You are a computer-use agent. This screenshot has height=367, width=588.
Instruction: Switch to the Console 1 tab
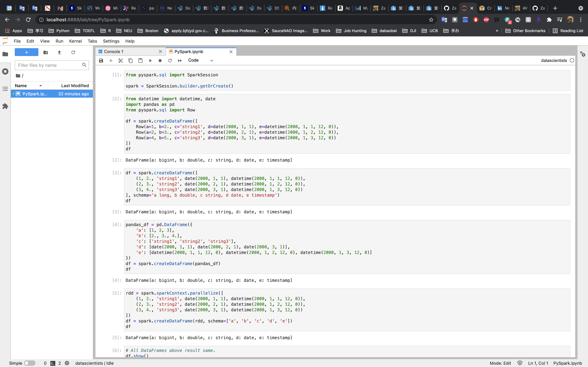pos(114,51)
